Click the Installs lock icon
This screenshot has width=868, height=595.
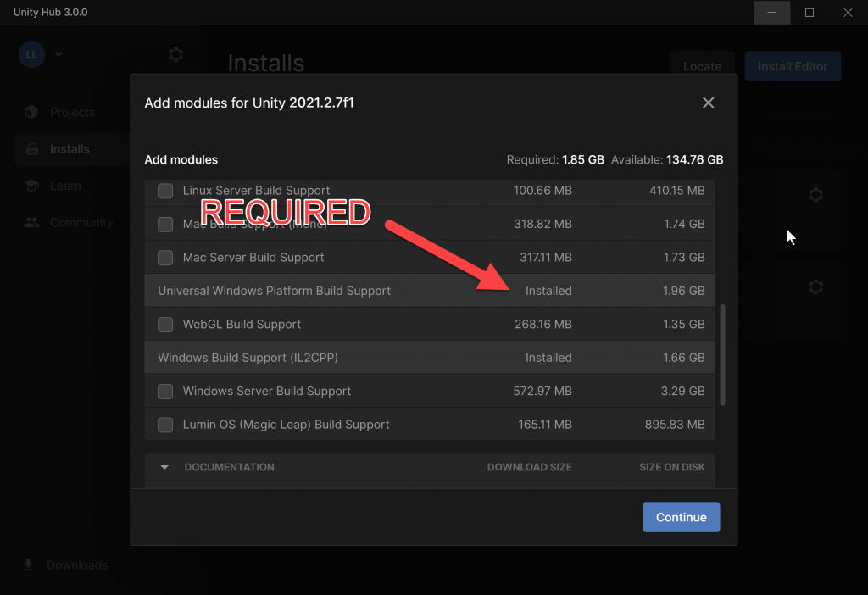[31, 149]
